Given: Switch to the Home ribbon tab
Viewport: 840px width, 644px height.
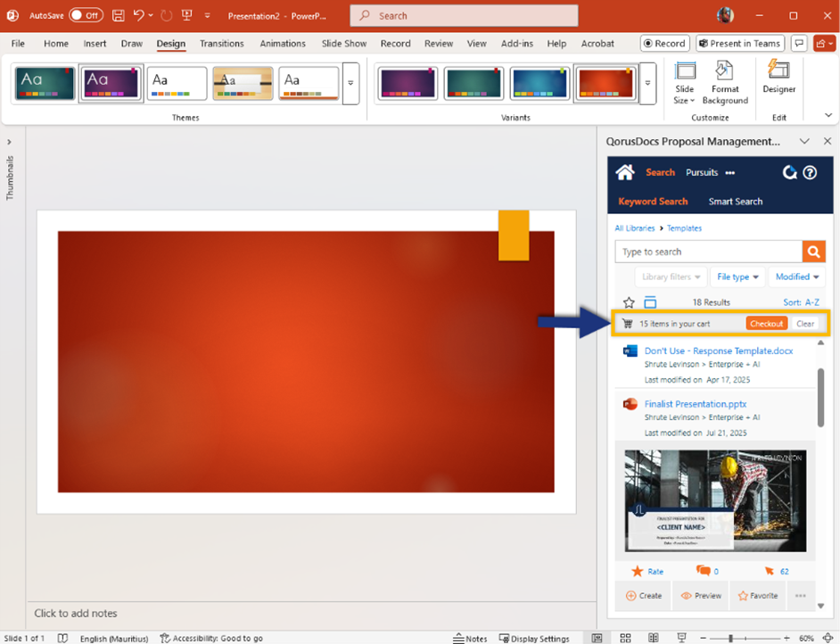Looking at the screenshot, I should coord(56,44).
